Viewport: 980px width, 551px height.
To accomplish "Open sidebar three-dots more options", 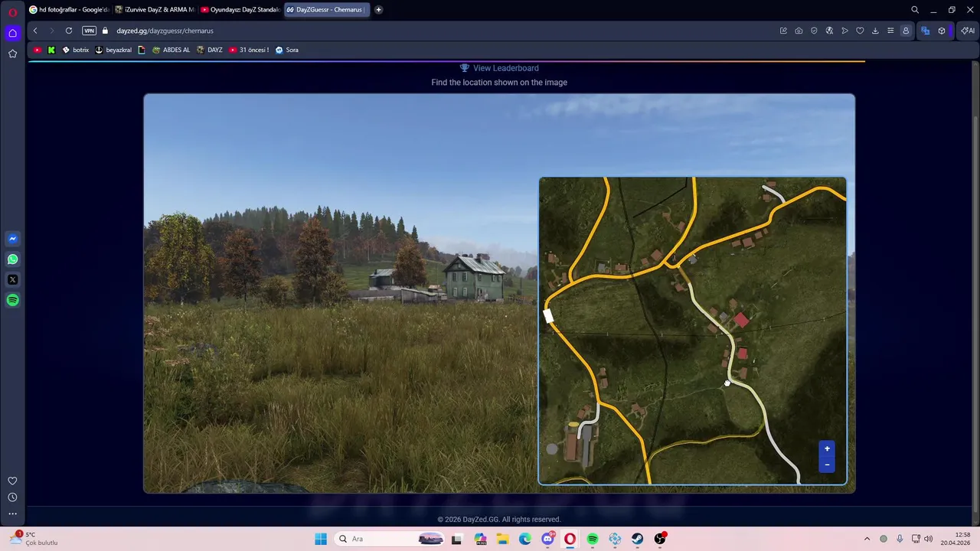I will [12, 514].
